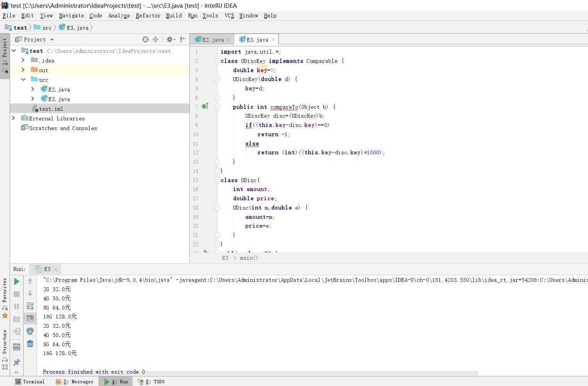This screenshot has height=386, width=588.
Task: Rerun E3 with the green play button
Action: (x=17, y=281)
